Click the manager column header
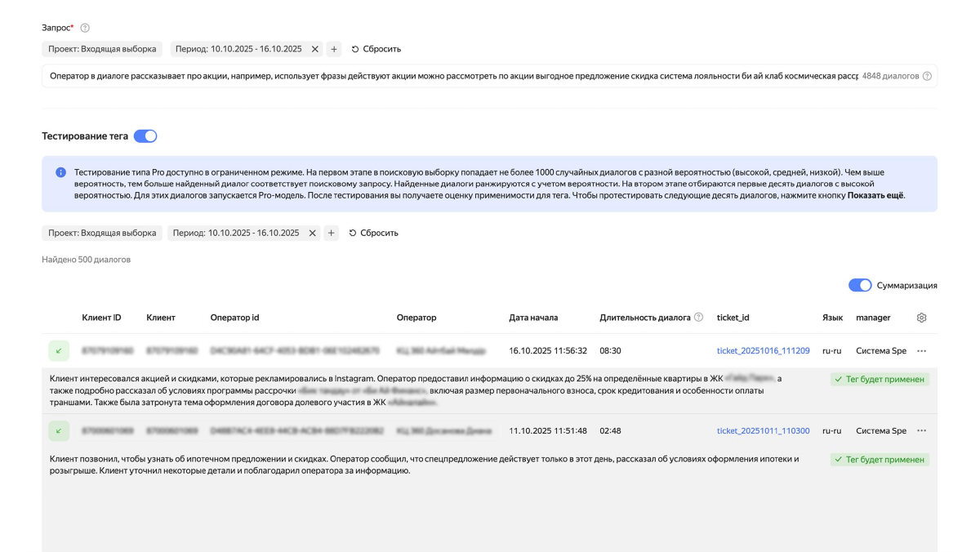Screen dimensions: 980x552 (873, 318)
